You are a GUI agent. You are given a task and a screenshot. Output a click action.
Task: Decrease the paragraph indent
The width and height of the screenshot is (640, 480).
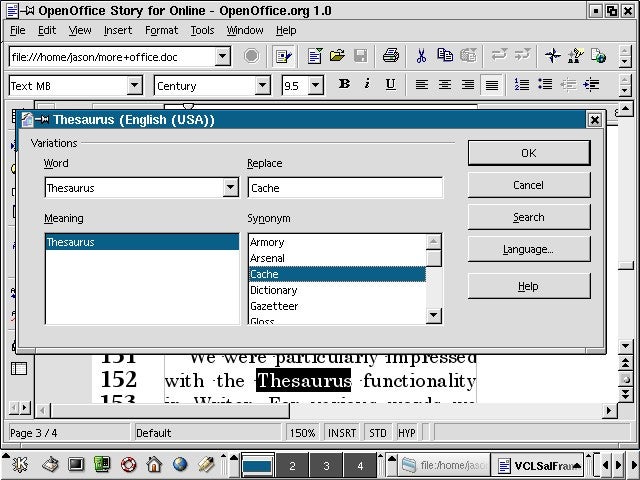(568, 84)
